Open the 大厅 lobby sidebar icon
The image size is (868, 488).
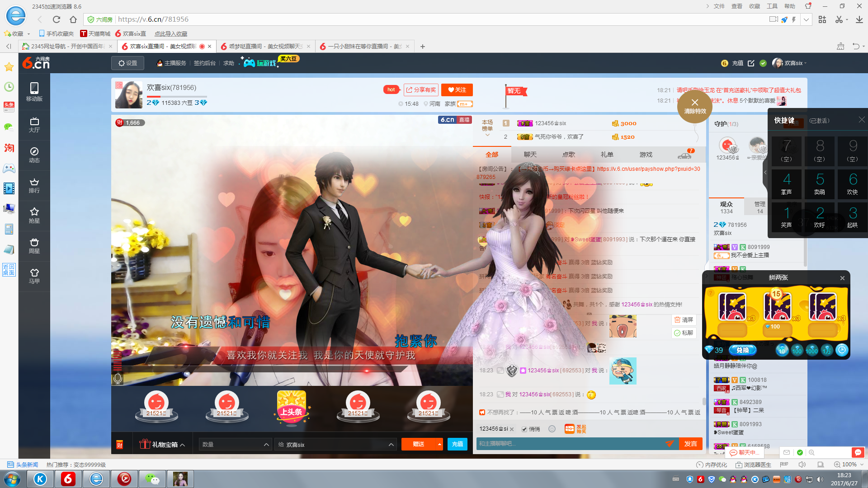coord(34,125)
